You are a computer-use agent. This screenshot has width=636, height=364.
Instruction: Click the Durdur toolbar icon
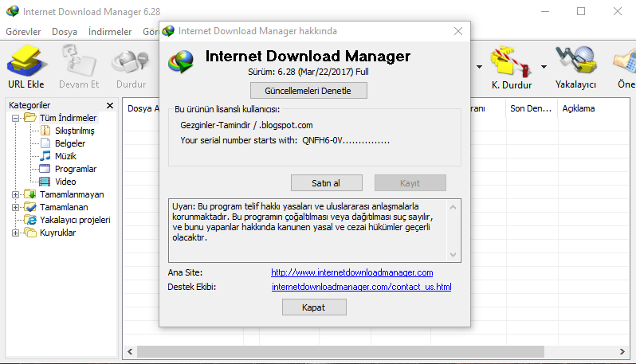(131, 61)
